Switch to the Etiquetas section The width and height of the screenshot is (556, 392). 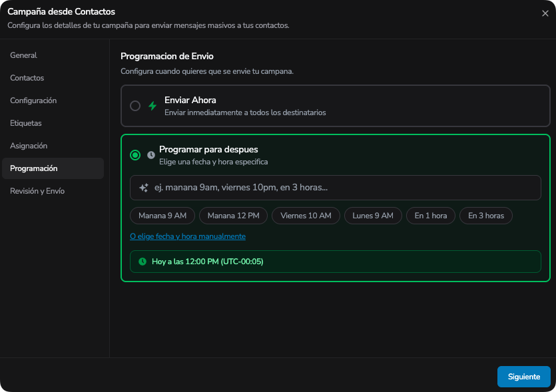[x=53, y=123]
